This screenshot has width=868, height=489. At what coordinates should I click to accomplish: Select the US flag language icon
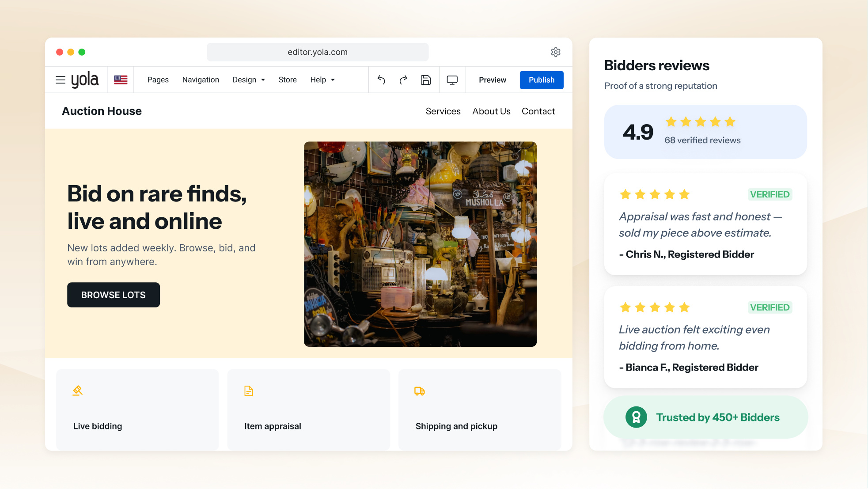121,80
